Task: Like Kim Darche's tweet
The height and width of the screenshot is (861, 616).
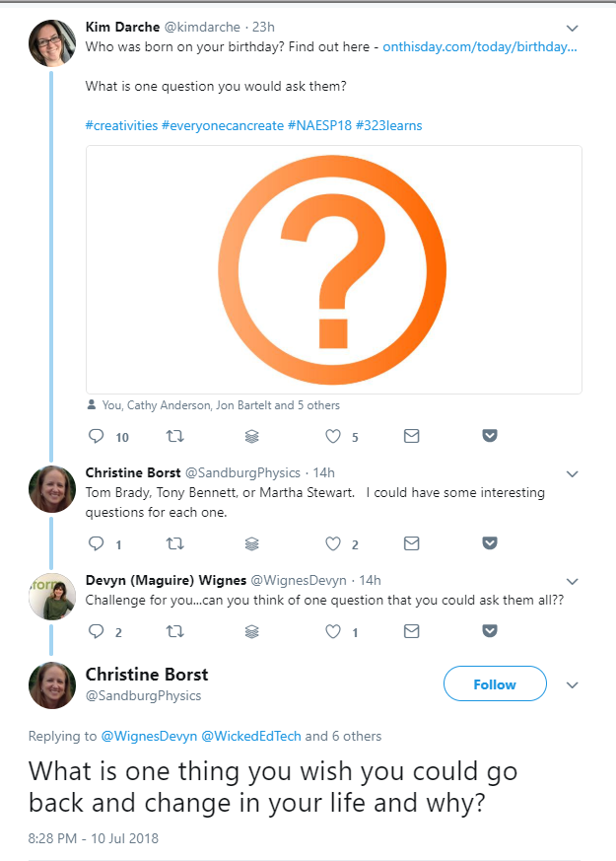Action: (333, 436)
